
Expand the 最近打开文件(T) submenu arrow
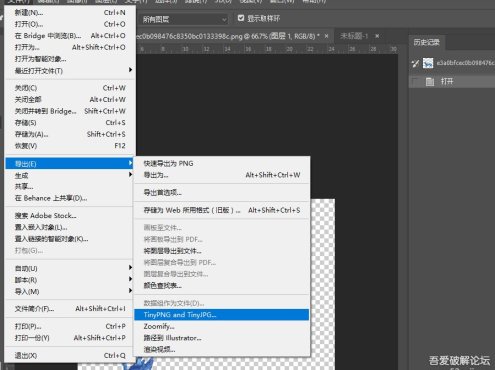click(x=130, y=70)
